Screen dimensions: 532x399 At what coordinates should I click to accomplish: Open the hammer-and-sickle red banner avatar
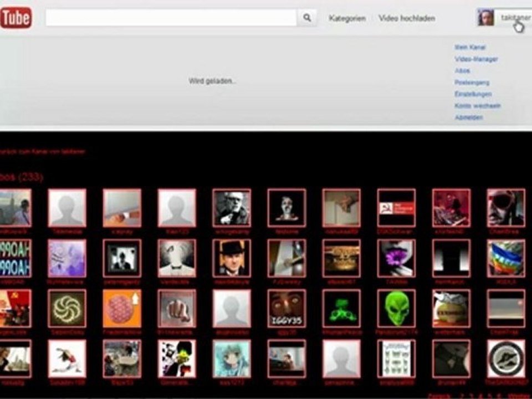[396, 208]
